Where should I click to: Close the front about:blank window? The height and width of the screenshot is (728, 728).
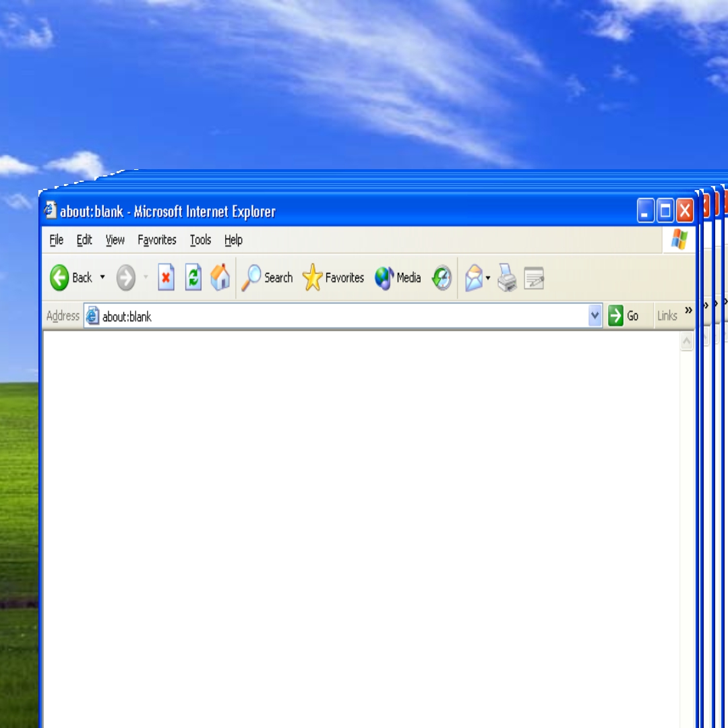685,211
